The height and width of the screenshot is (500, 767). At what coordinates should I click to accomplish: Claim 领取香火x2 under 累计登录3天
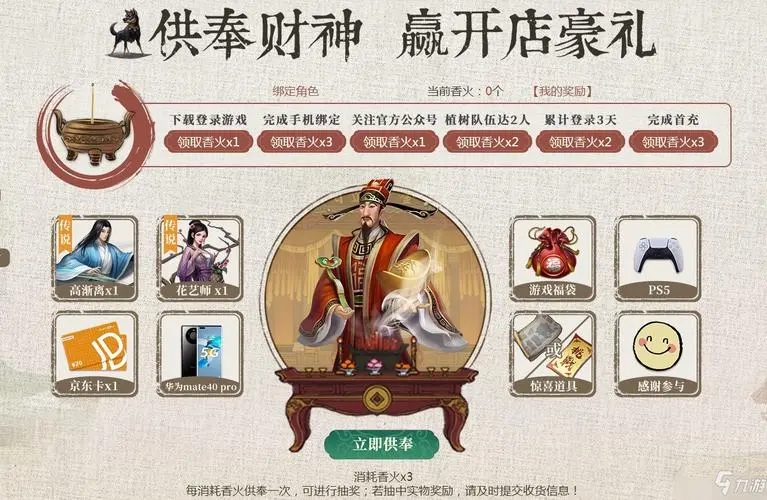click(580, 142)
